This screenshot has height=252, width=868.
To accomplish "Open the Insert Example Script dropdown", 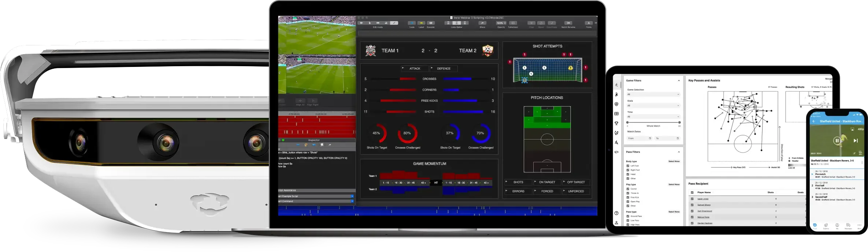I will pyautogui.click(x=316, y=196).
